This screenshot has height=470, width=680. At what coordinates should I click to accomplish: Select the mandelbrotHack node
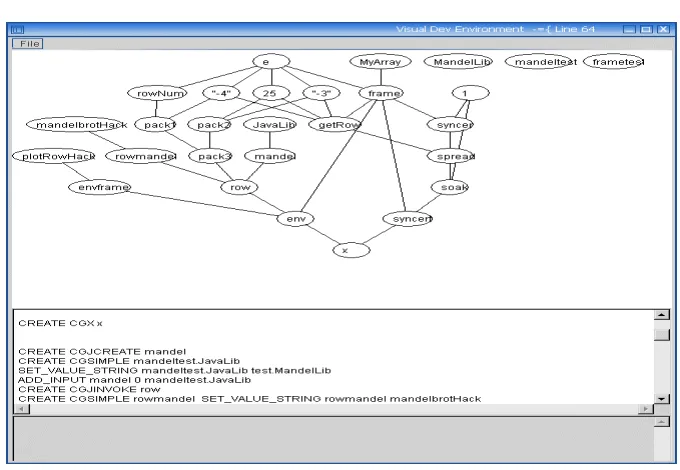[77, 124]
